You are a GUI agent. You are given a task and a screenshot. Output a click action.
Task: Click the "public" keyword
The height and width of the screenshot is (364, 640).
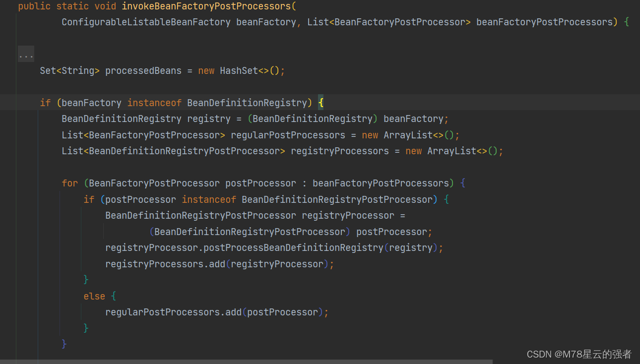(34, 6)
